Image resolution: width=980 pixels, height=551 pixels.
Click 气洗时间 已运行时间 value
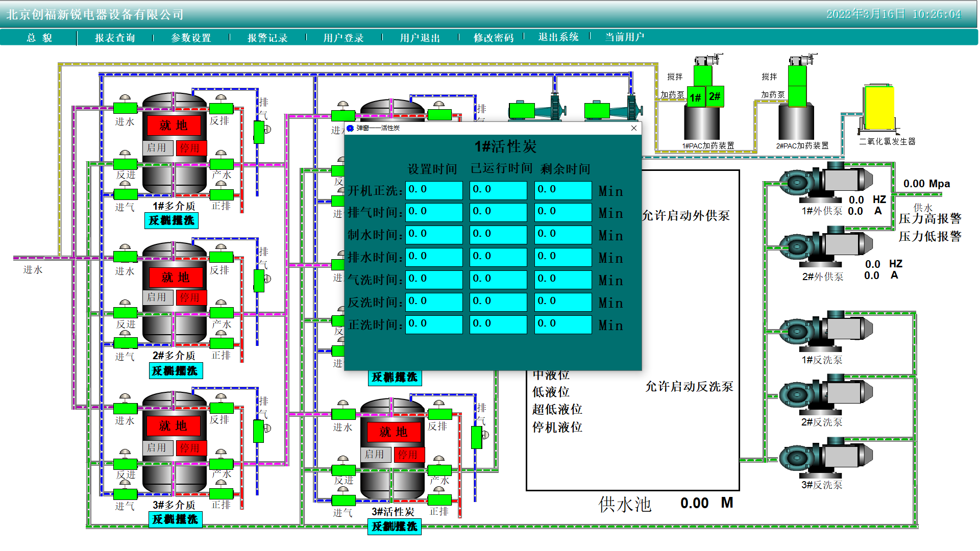point(498,280)
